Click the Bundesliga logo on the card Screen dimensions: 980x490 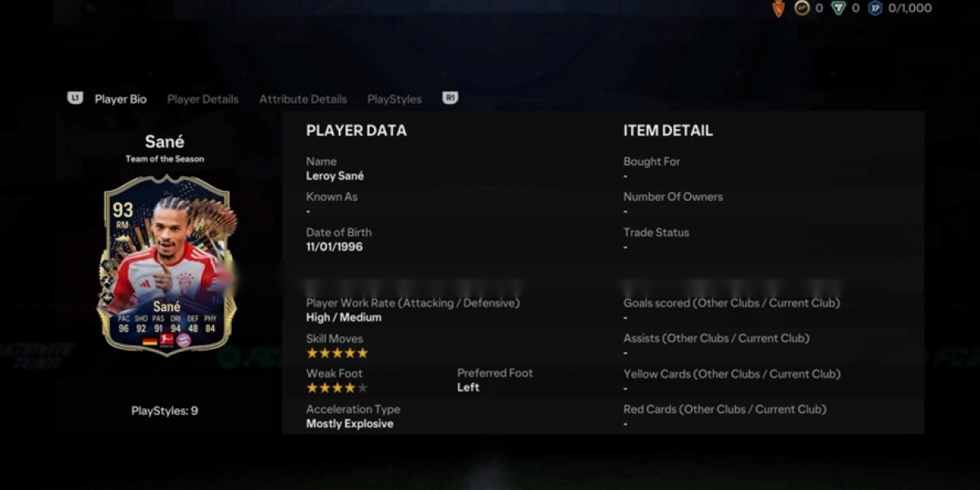coord(167,340)
